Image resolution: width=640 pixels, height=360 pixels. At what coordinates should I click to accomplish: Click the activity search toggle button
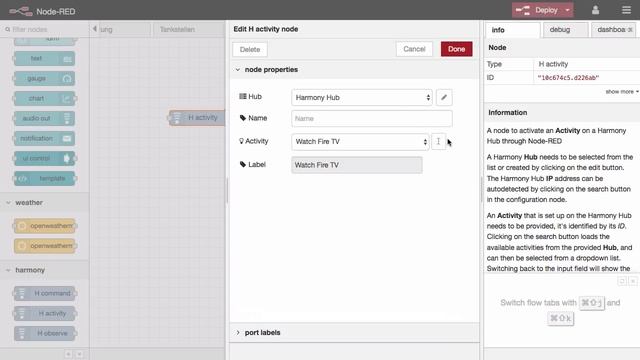tap(438, 142)
